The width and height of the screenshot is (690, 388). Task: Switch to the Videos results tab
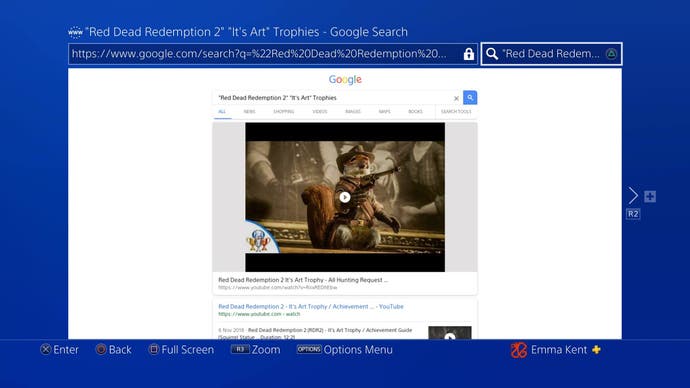point(319,112)
